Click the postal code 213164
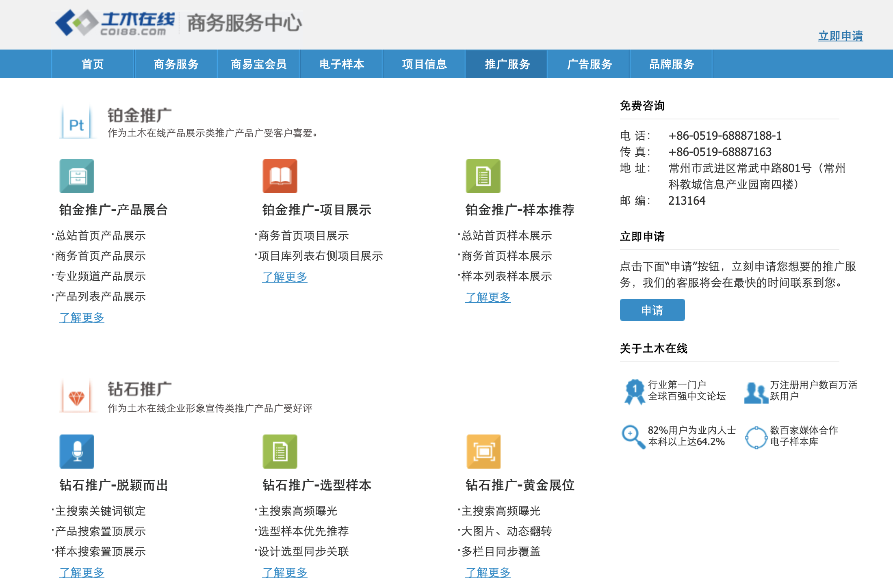Image resolution: width=893 pixels, height=588 pixels. click(x=687, y=201)
